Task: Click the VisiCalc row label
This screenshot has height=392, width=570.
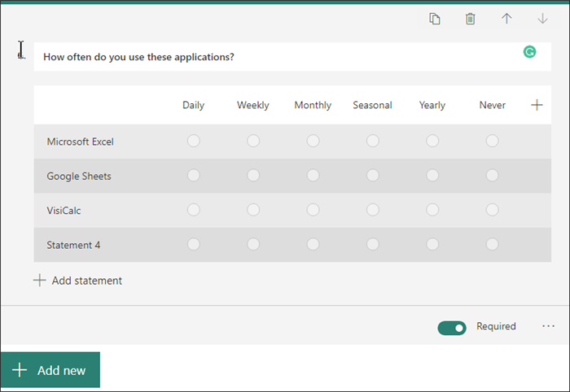Action: pyautogui.click(x=64, y=211)
